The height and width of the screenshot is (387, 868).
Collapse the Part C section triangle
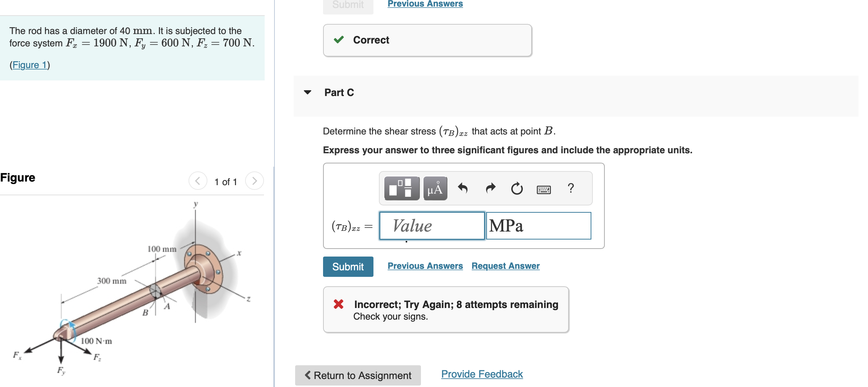(307, 92)
